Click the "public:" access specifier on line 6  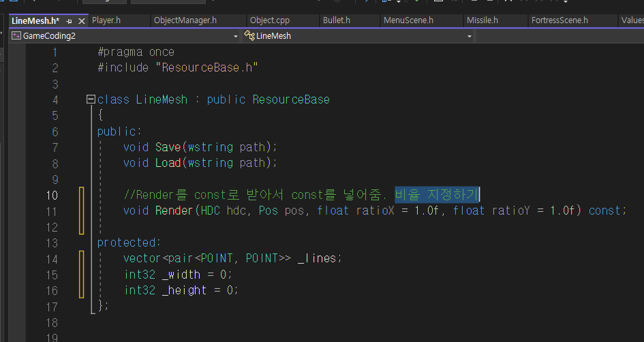[x=119, y=131]
